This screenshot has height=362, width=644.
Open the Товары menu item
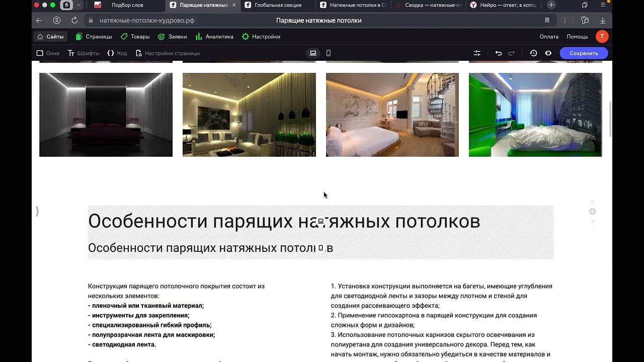[x=135, y=37]
